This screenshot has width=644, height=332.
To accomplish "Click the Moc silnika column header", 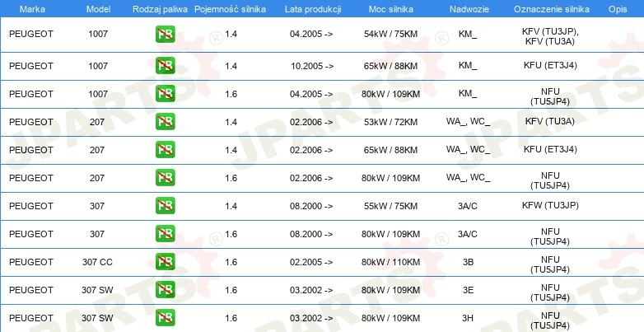I will tap(391, 9).
